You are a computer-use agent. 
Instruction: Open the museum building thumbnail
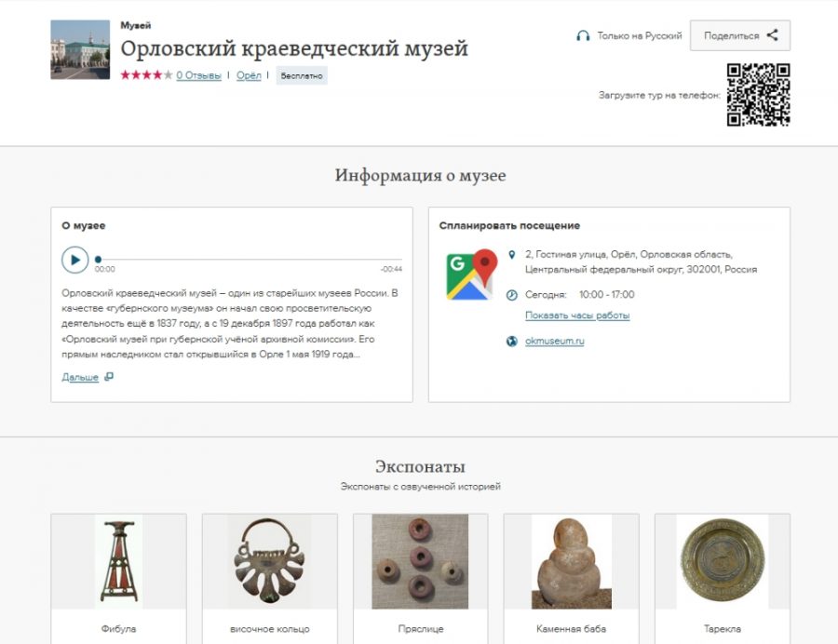tap(80, 49)
